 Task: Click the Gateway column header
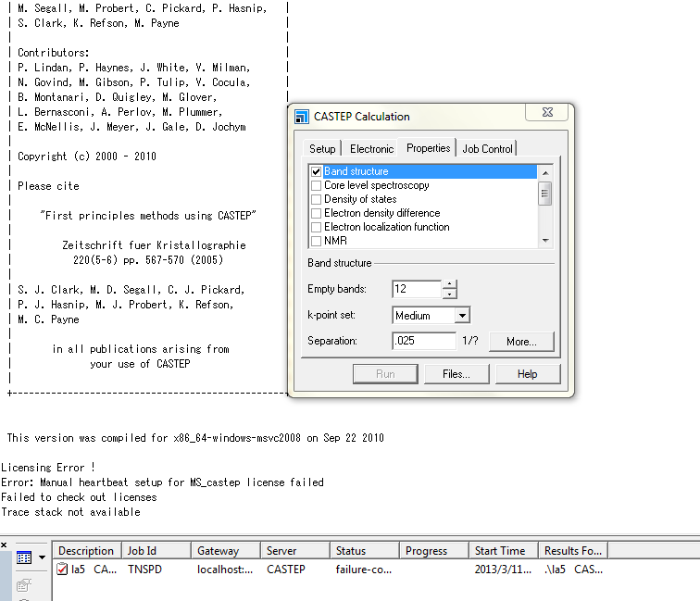(226, 551)
